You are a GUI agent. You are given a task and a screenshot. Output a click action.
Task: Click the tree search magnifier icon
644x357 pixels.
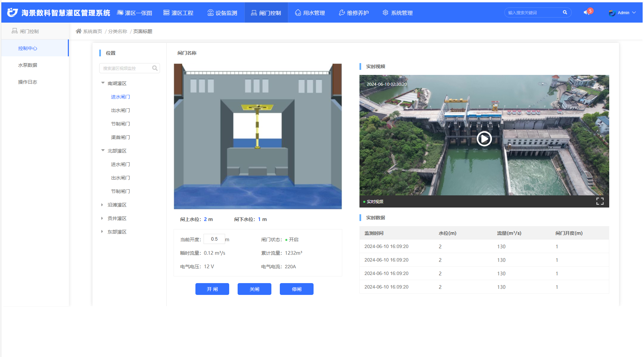(155, 68)
